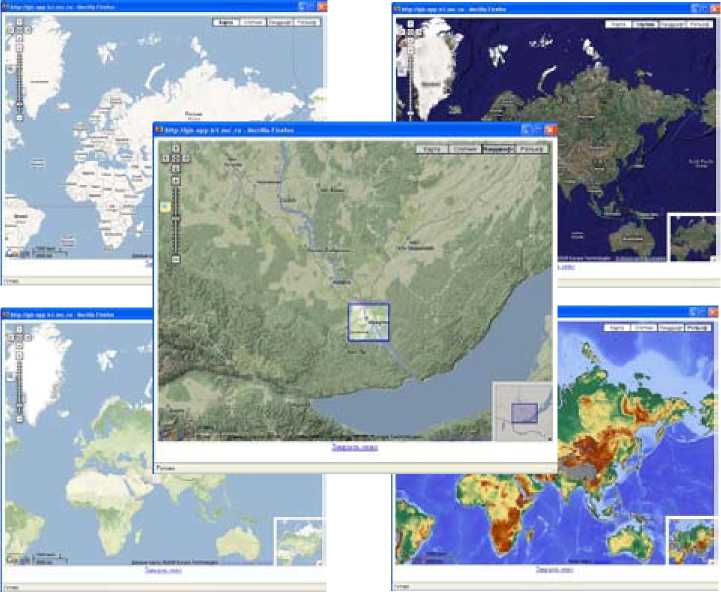Select third (active) map type in center window

point(498,149)
